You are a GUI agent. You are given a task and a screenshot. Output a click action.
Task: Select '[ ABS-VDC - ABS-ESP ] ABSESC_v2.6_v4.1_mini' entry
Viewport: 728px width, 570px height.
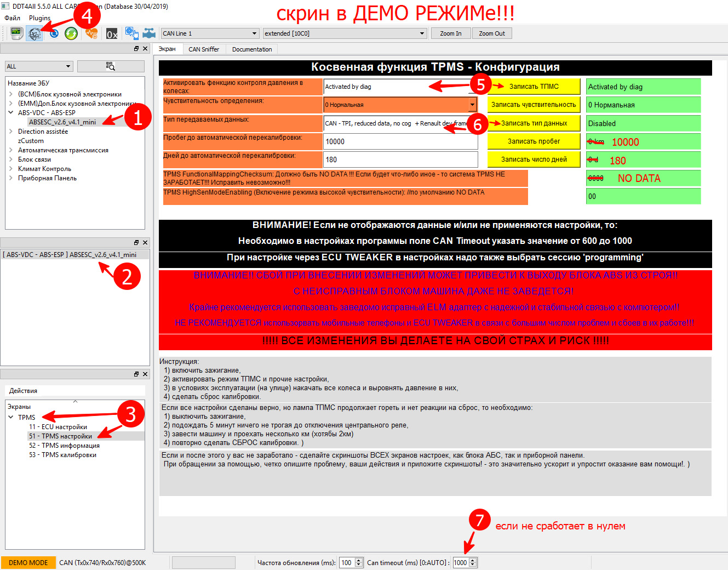click(75, 255)
